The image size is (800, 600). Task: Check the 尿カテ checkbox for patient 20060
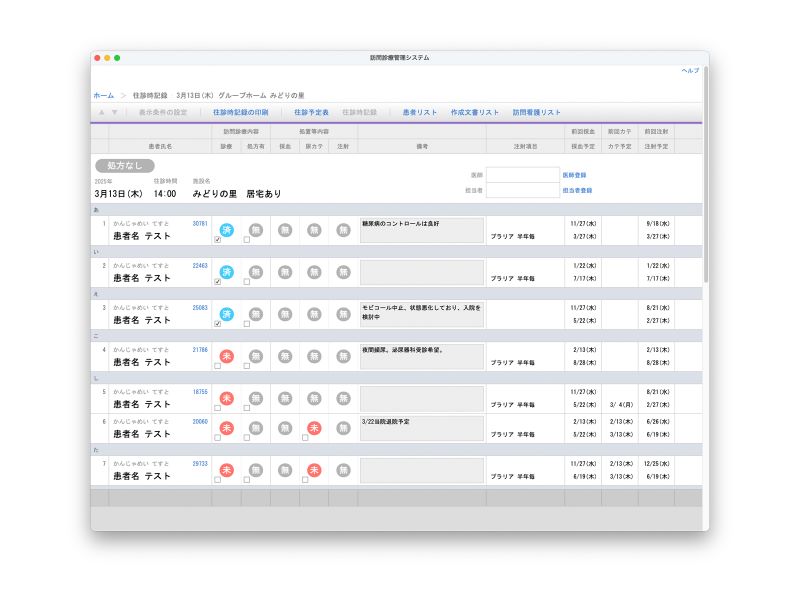tap(305, 438)
